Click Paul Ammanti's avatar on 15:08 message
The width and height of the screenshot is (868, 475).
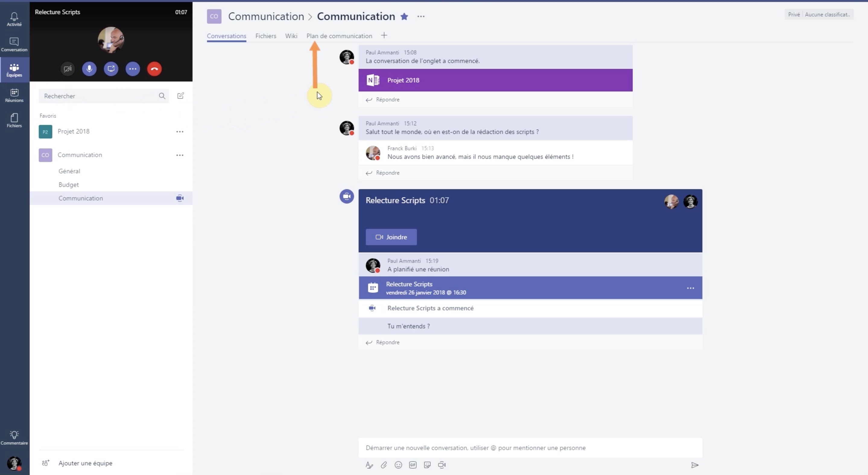(x=347, y=57)
